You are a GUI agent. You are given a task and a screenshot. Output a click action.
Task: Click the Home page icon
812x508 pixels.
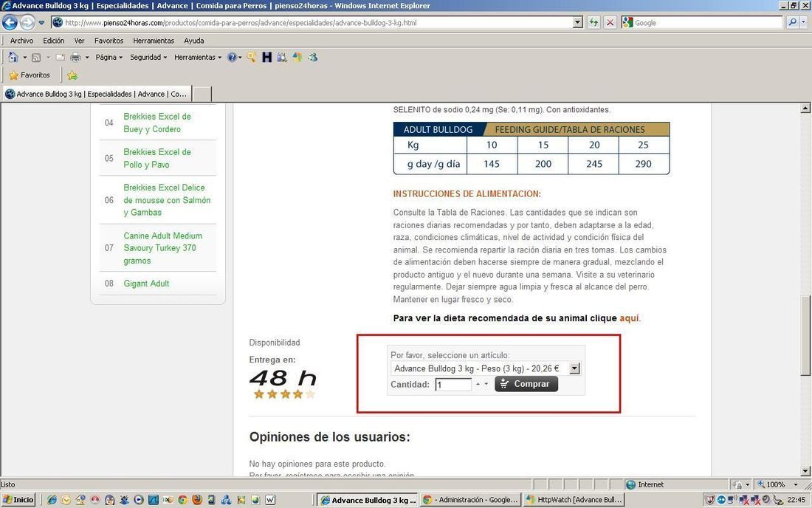coord(13,57)
